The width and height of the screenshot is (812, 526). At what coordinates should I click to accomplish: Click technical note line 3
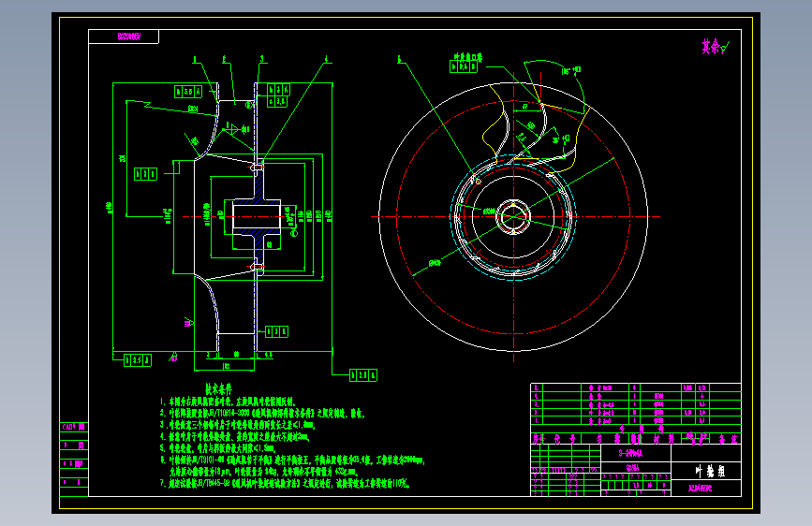coord(238,425)
